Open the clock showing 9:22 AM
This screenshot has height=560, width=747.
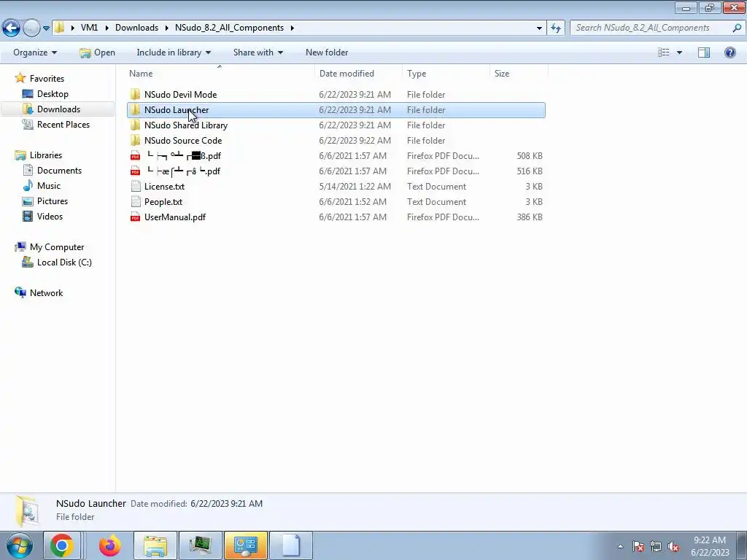(x=710, y=546)
